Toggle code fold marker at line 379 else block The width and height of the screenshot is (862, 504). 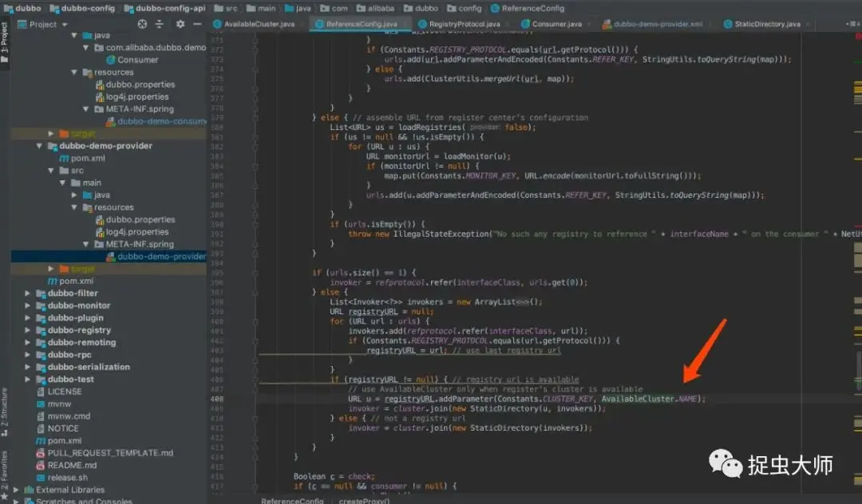[255, 117]
